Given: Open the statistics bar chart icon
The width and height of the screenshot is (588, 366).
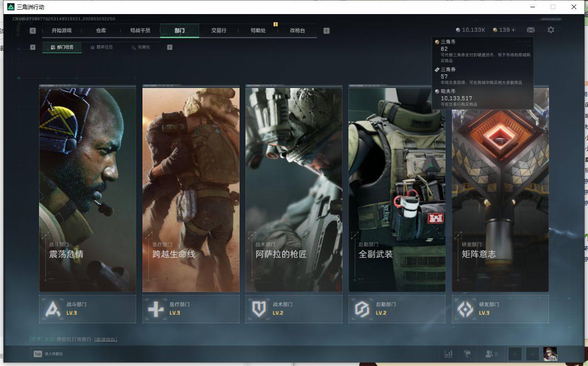Looking at the screenshot, I should (449, 354).
